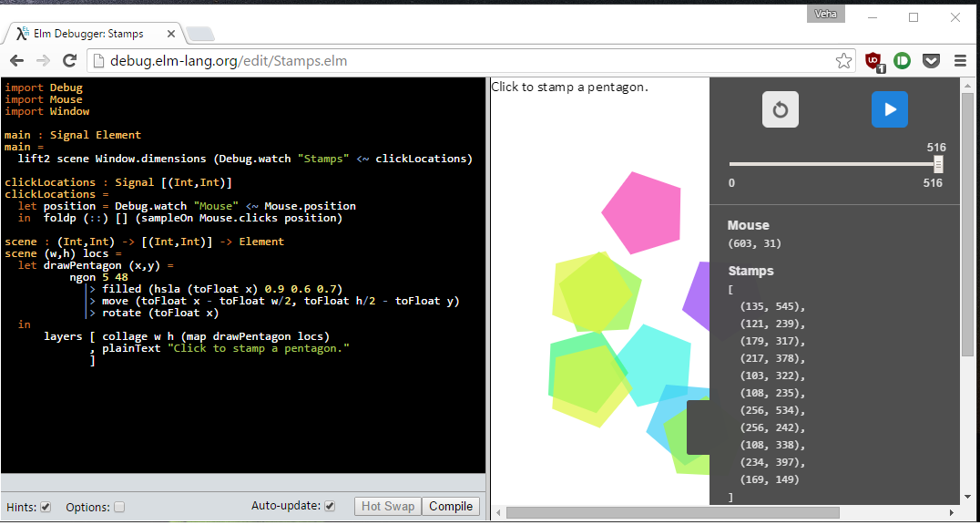
Task: Click the vertical scrollbar thumb
Action: (x=967, y=223)
